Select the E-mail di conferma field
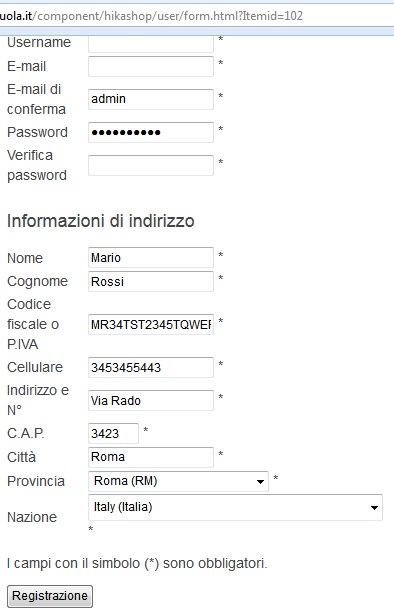This screenshot has height=616, width=394. [151, 99]
